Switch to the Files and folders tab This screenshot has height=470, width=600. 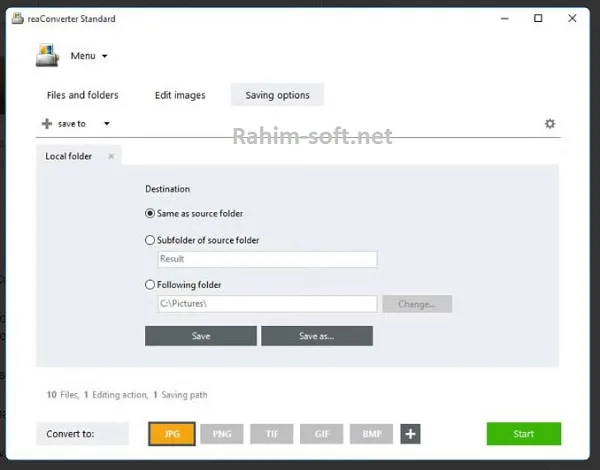click(x=83, y=95)
